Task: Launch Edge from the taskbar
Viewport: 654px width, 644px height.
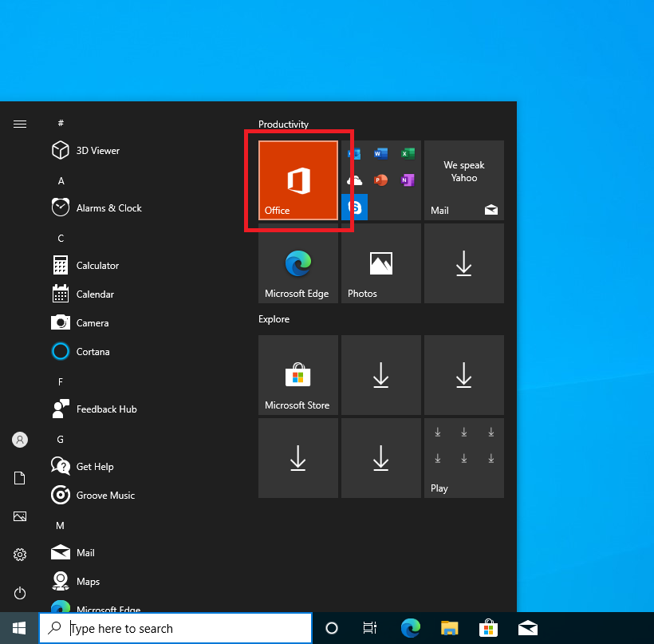Action: click(411, 628)
